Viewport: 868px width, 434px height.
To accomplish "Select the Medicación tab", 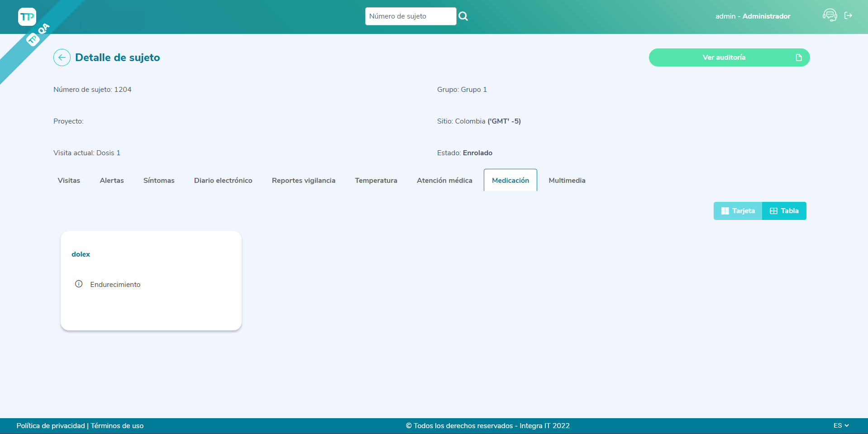I will (510, 180).
